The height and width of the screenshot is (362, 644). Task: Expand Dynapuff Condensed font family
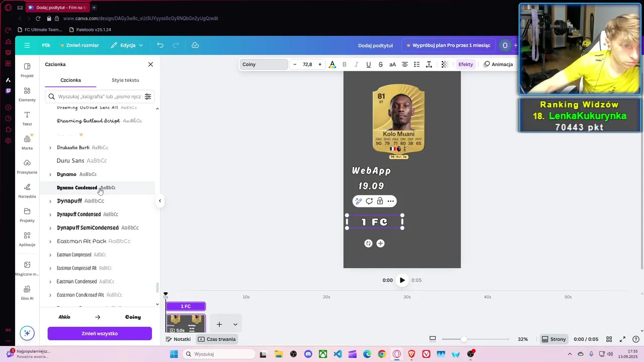[50, 215]
